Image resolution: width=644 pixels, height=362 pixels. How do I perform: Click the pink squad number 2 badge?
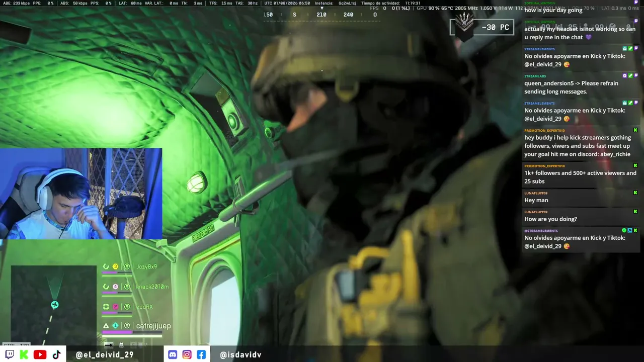[x=115, y=307]
